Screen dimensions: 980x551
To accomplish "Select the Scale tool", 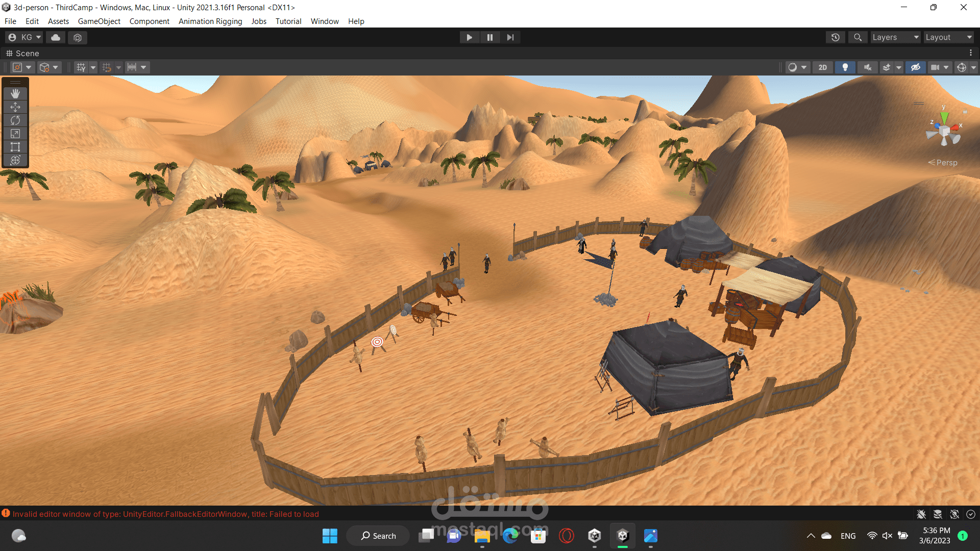I will pyautogui.click(x=15, y=134).
